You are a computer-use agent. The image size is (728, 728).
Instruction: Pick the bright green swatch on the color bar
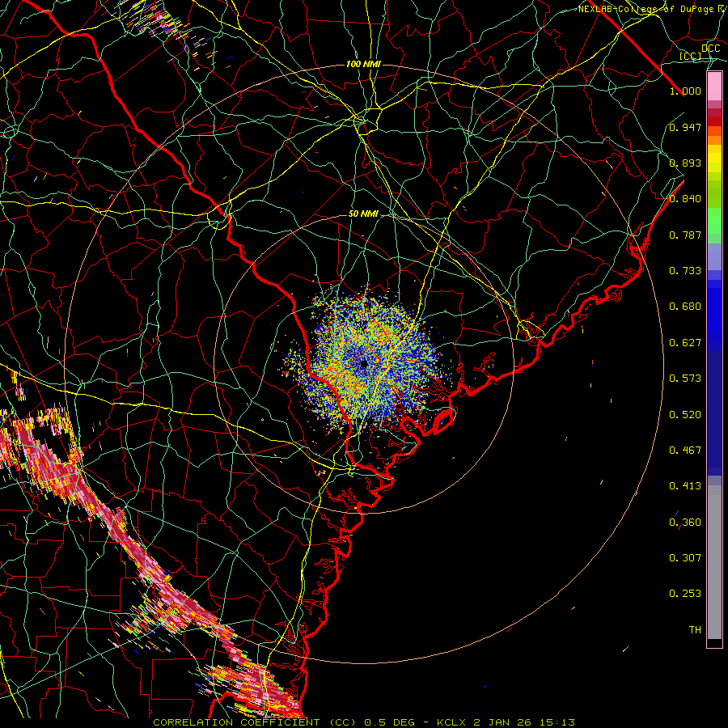pyautogui.click(x=714, y=221)
